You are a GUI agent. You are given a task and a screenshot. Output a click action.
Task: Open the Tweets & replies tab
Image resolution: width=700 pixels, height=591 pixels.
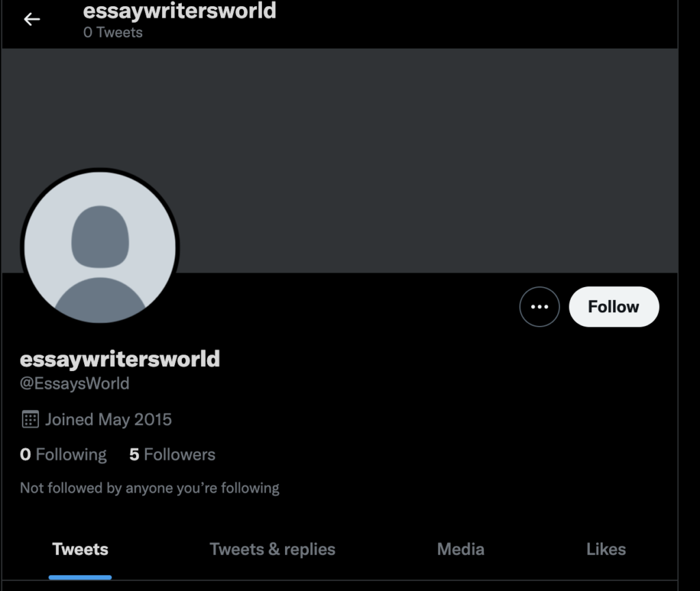272,549
